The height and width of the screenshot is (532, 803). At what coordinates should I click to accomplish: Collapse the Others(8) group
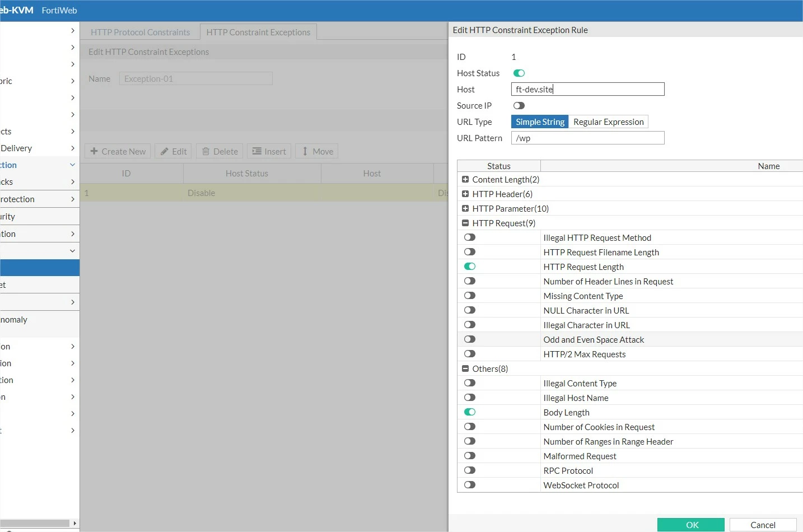pyautogui.click(x=465, y=369)
